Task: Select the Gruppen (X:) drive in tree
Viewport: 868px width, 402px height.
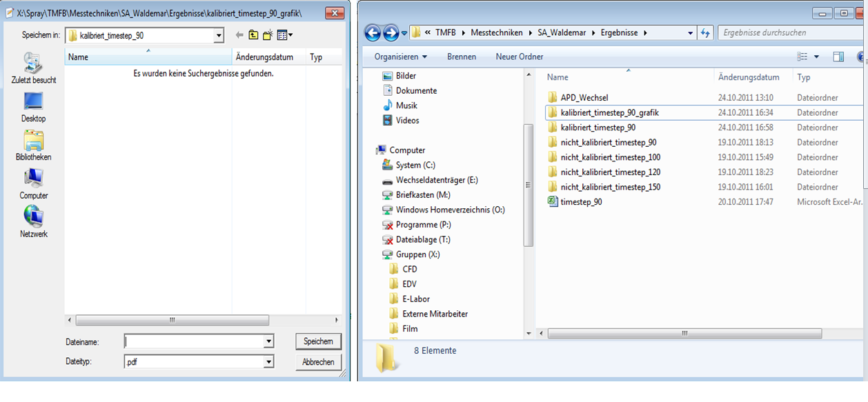Action: click(417, 254)
